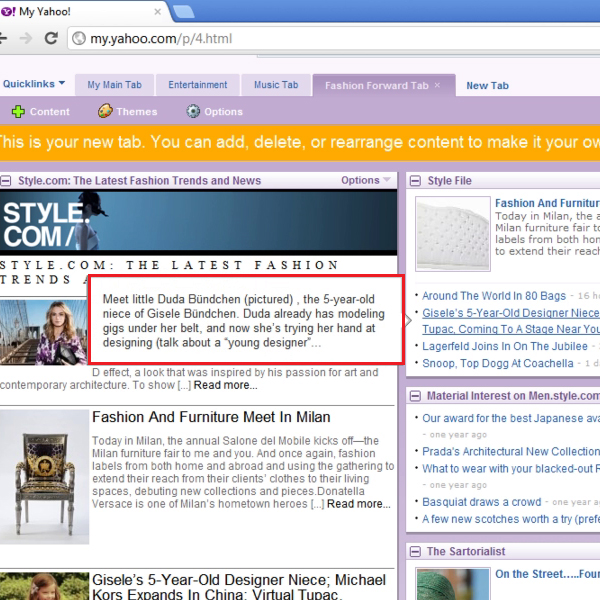The image size is (600, 600).
Task: Open What to wear with your blacked-out link
Action: point(511,469)
